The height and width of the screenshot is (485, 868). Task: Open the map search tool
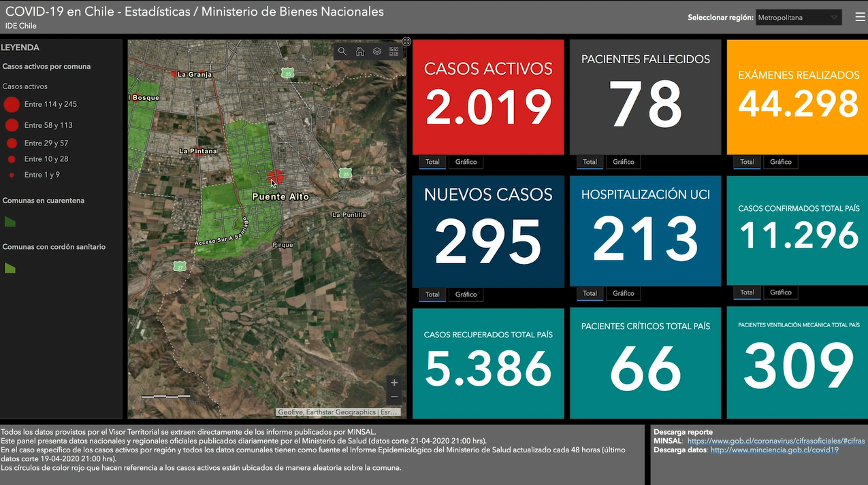[x=342, y=52]
